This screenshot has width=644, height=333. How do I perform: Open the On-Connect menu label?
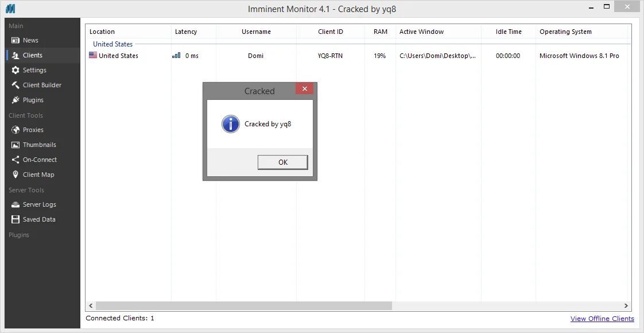40,160
